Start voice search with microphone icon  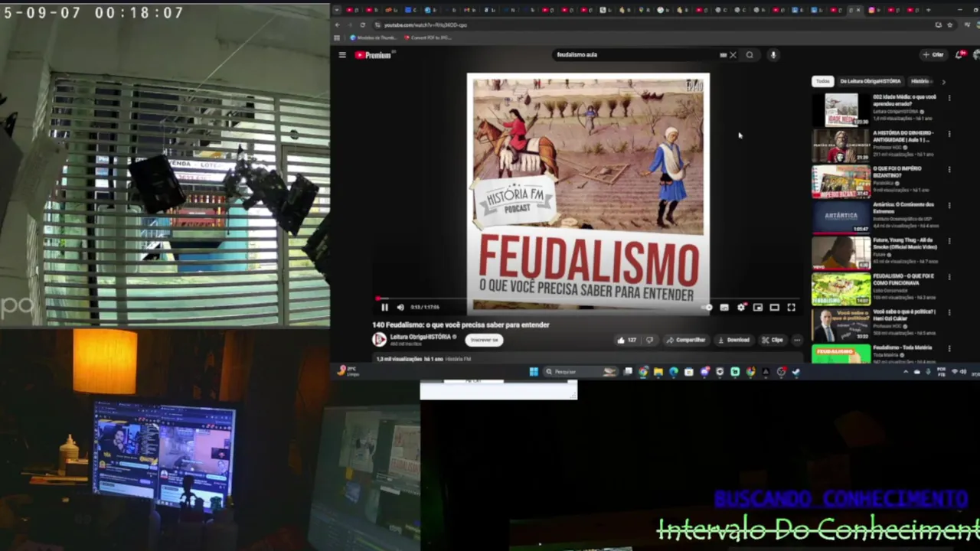tap(773, 55)
